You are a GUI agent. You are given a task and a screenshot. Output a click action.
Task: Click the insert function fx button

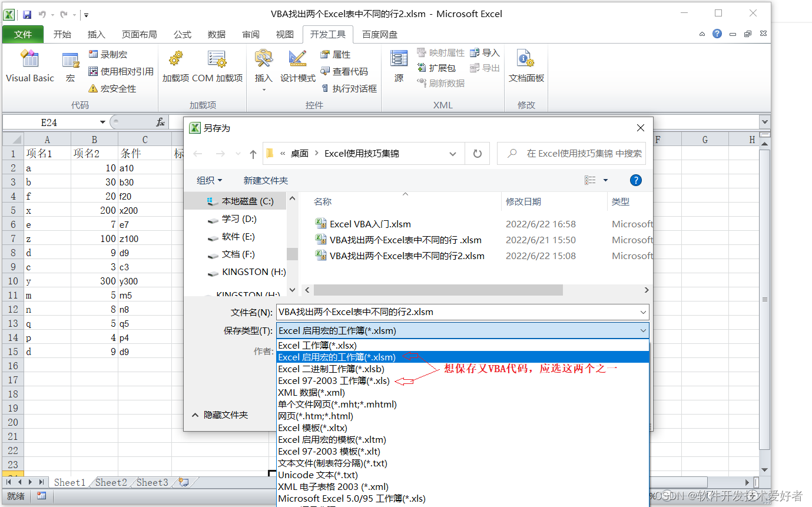click(160, 122)
